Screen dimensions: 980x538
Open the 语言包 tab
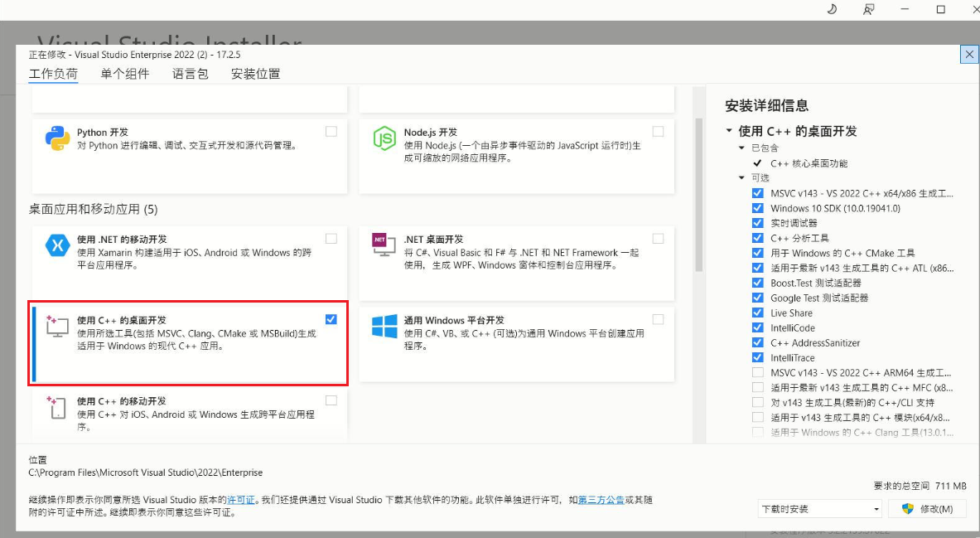click(x=191, y=74)
